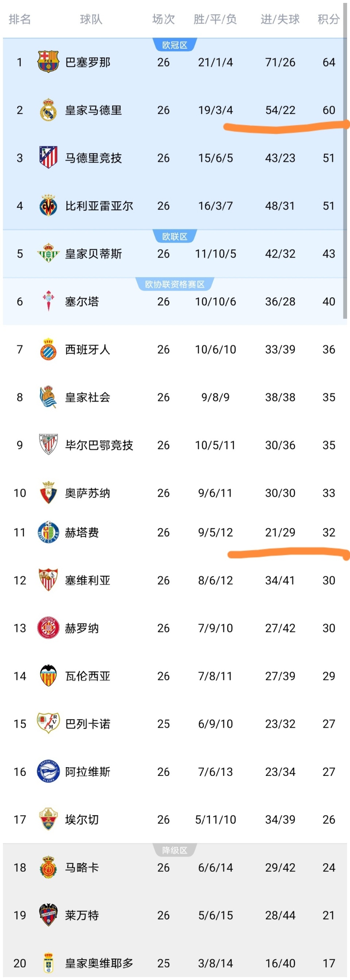Click the Barcelona club crest
The height and width of the screenshot is (980, 350).
point(48,62)
